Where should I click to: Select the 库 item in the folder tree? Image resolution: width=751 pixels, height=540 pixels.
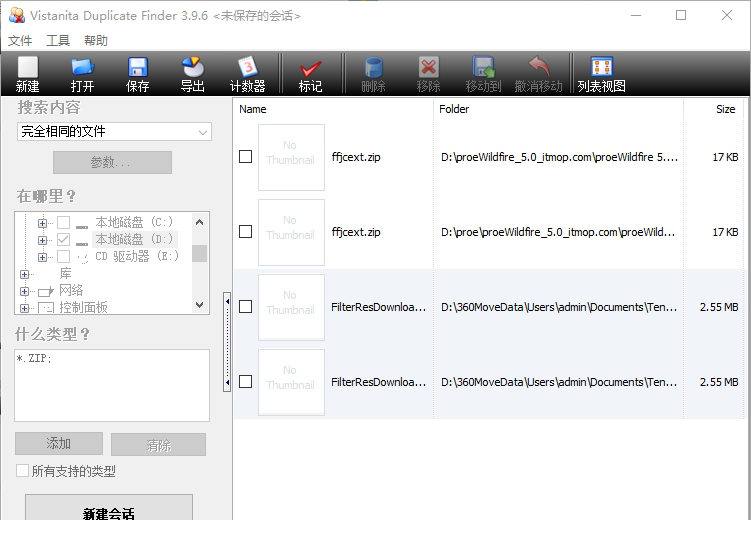[x=65, y=274]
